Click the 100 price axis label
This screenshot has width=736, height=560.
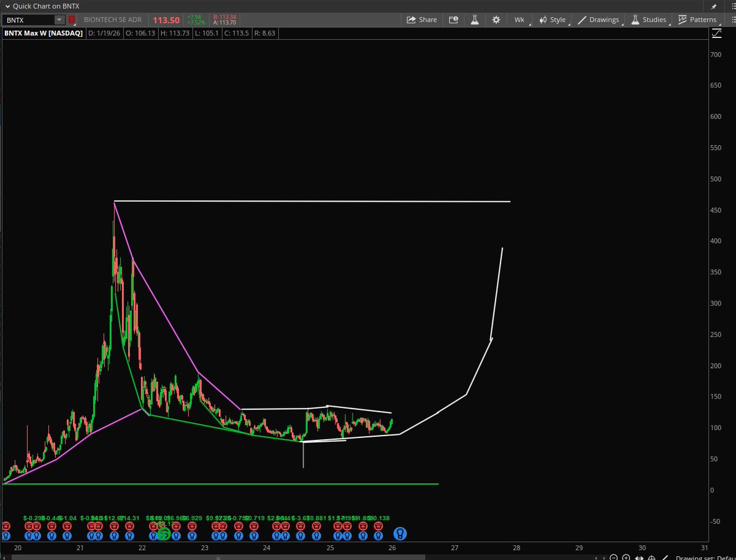(715, 428)
